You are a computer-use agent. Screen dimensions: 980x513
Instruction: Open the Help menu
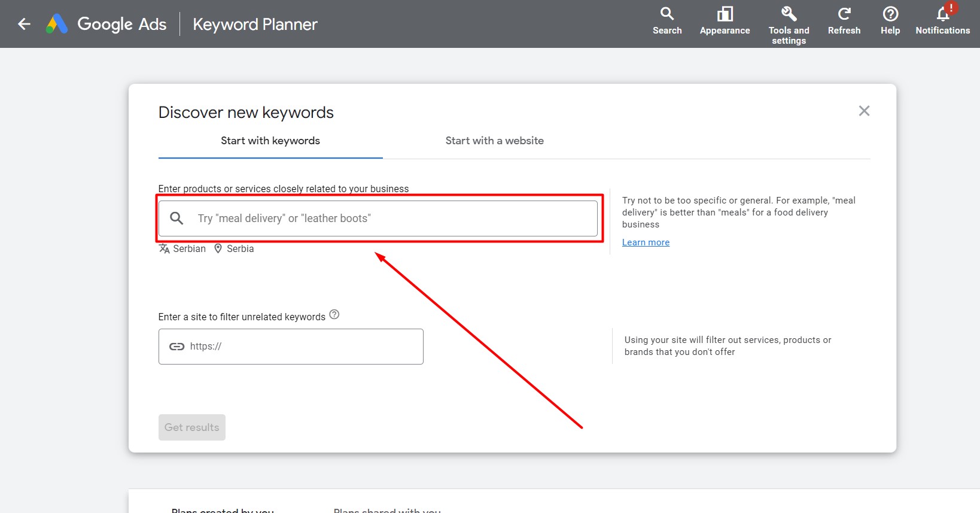(x=890, y=21)
